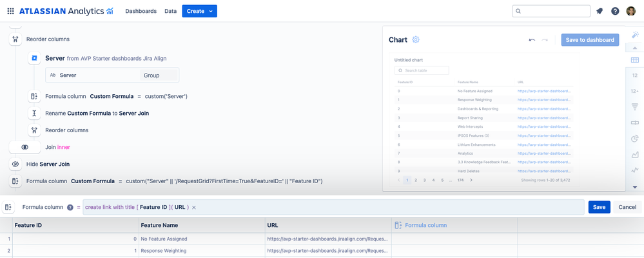This screenshot has height=258, width=644.
Task: Click the Feature ID column header in result table
Action: click(75, 225)
